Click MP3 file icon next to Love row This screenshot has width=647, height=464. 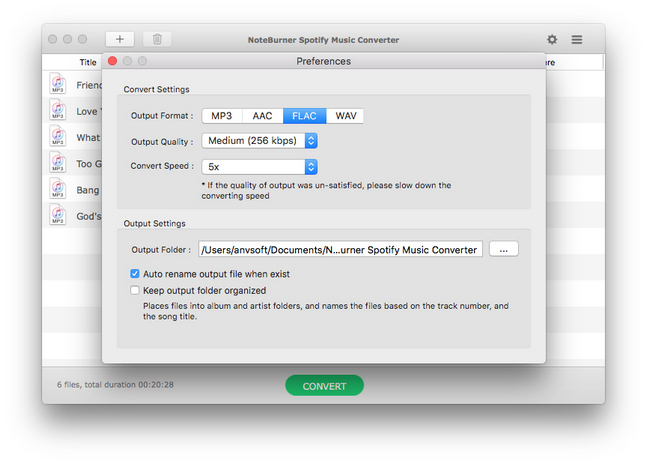tap(58, 109)
